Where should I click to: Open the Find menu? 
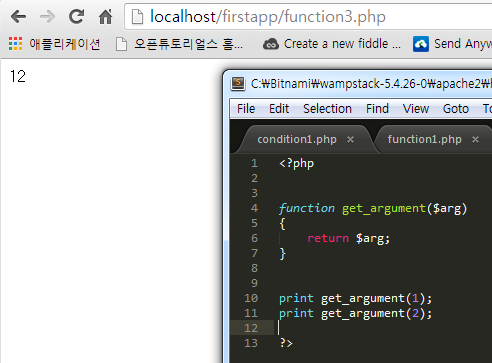coord(377,109)
